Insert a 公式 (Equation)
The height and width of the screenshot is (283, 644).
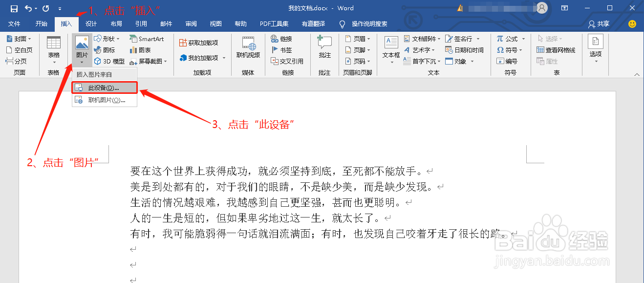(x=510, y=38)
